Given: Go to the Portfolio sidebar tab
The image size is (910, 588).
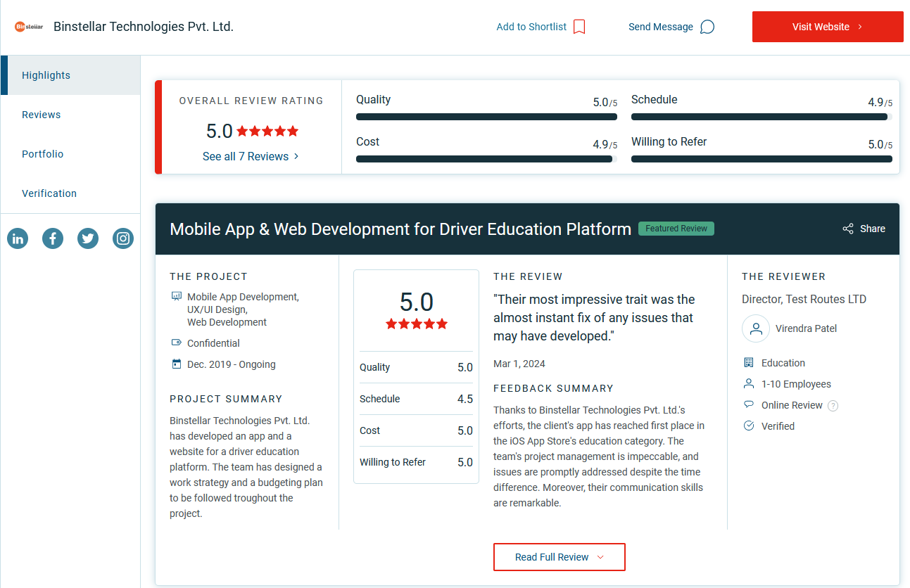Looking at the screenshot, I should click(43, 154).
